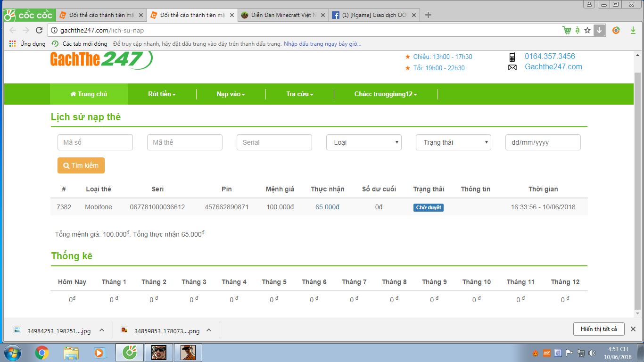Open a new browser tab

428,15
